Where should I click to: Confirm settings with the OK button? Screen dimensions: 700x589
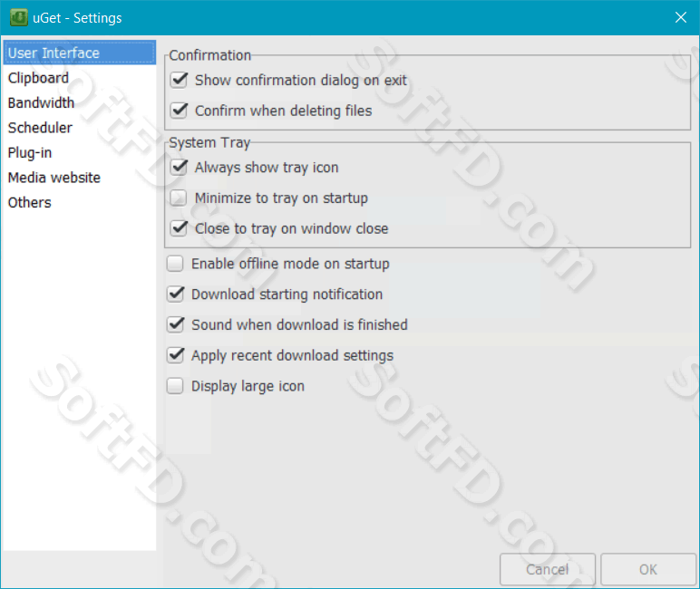648,569
